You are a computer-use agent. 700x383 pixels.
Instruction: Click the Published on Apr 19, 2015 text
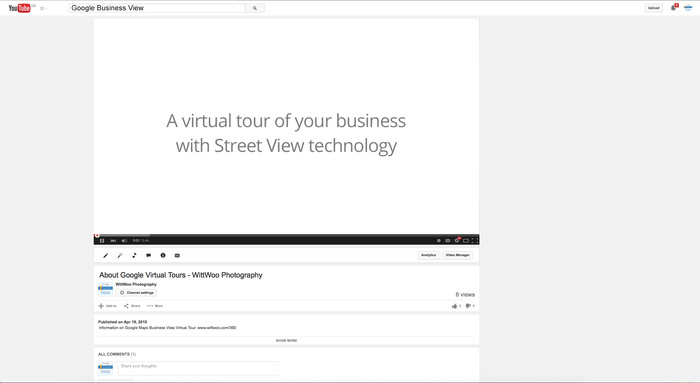pos(123,322)
